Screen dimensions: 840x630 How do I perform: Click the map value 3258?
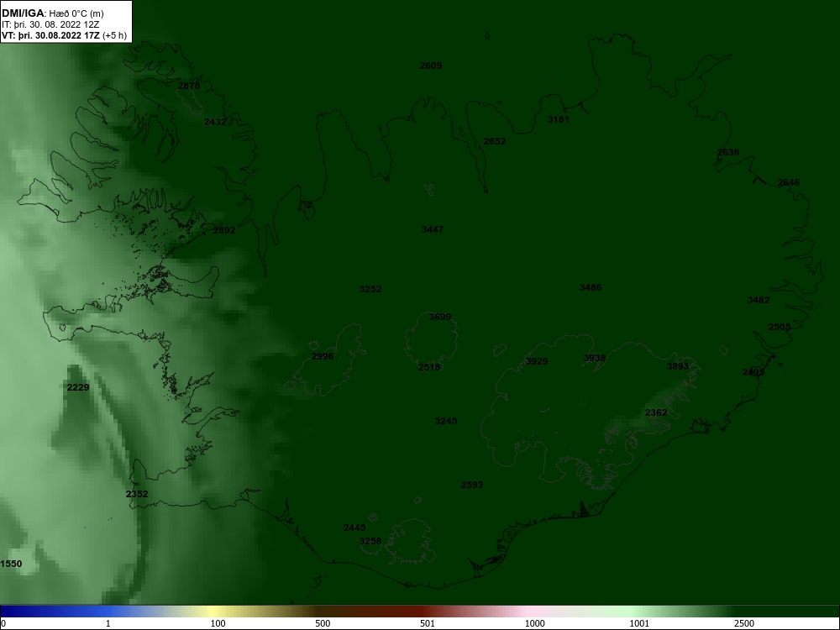(x=370, y=541)
